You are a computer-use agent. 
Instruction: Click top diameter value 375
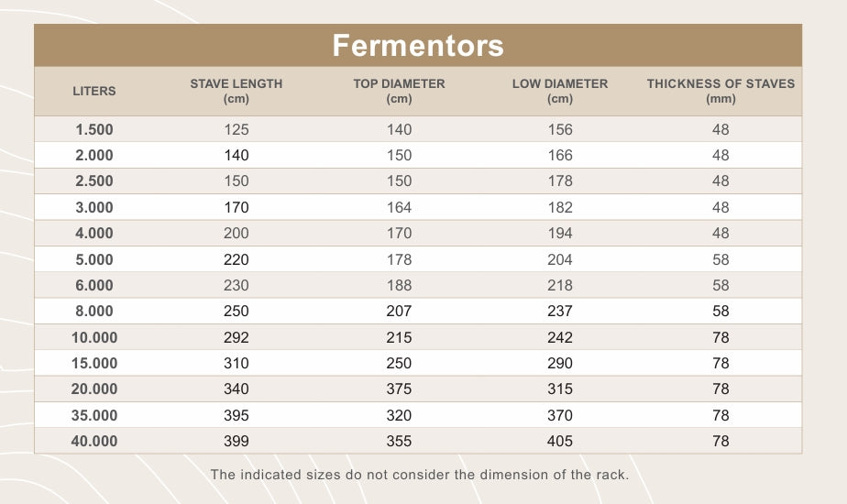coord(399,389)
